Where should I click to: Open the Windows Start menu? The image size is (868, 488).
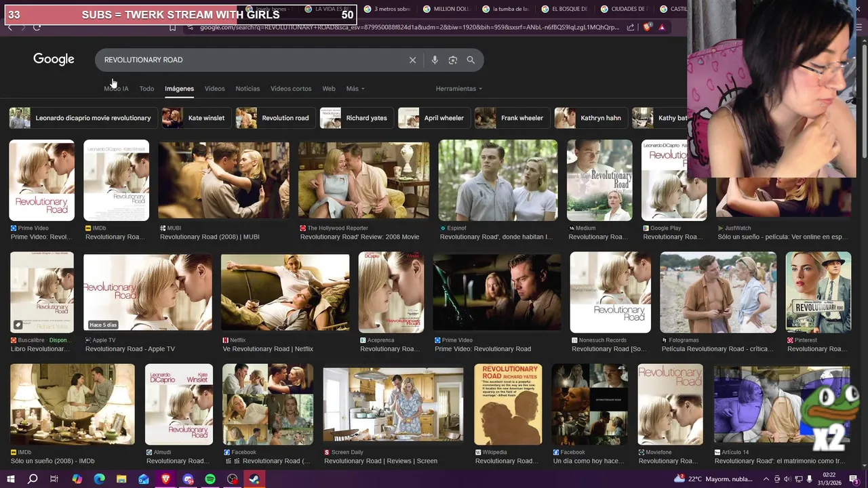tap(10, 479)
